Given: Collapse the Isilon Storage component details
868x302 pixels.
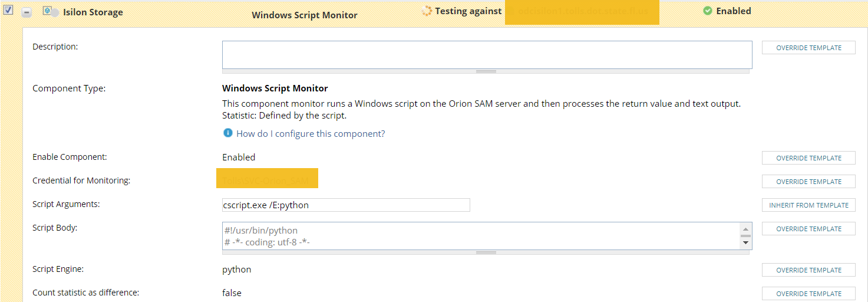Looking at the screenshot, I should 27,12.
